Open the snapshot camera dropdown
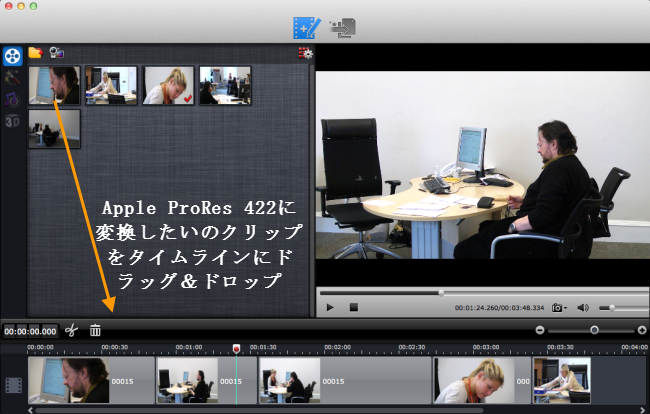Image resolution: width=650 pixels, height=414 pixels. pyautogui.click(x=559, y=307)
